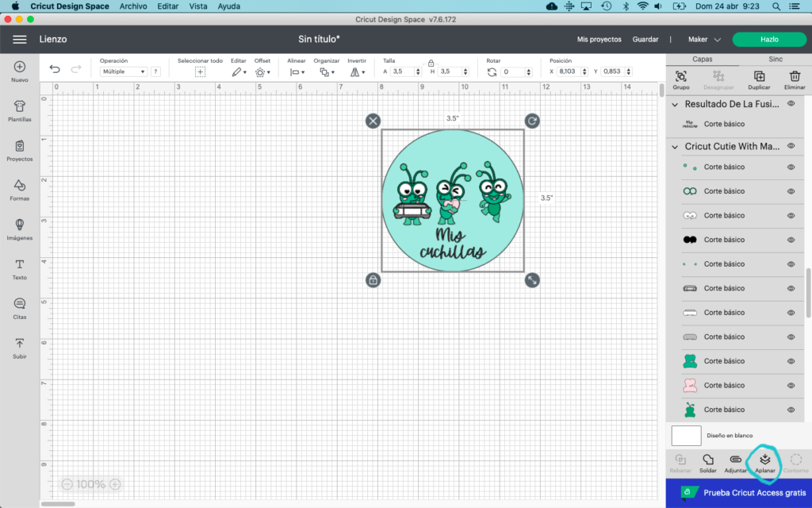Click the Subir upload icon
The width and height of the screenshot is (812, 508).
tap(20, 348)
